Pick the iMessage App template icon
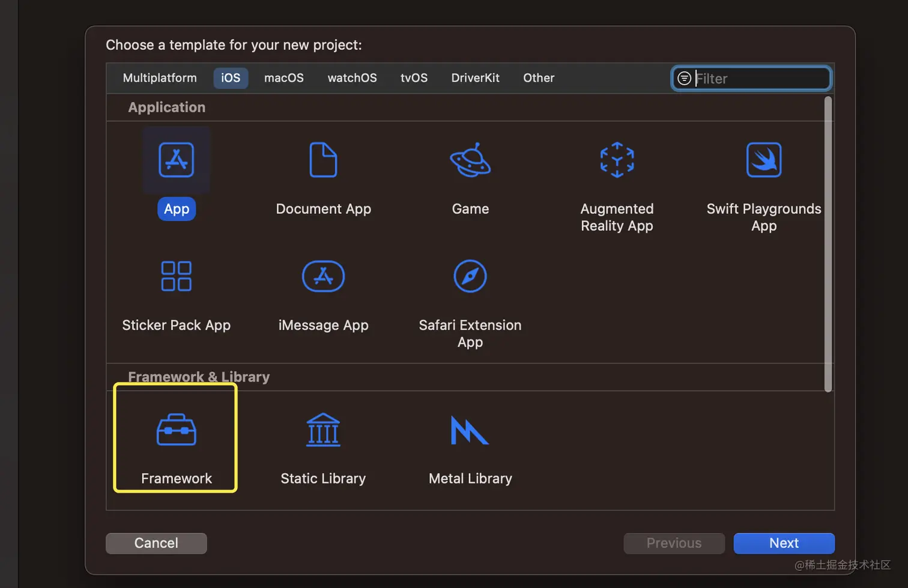 (x=323, y=276)
